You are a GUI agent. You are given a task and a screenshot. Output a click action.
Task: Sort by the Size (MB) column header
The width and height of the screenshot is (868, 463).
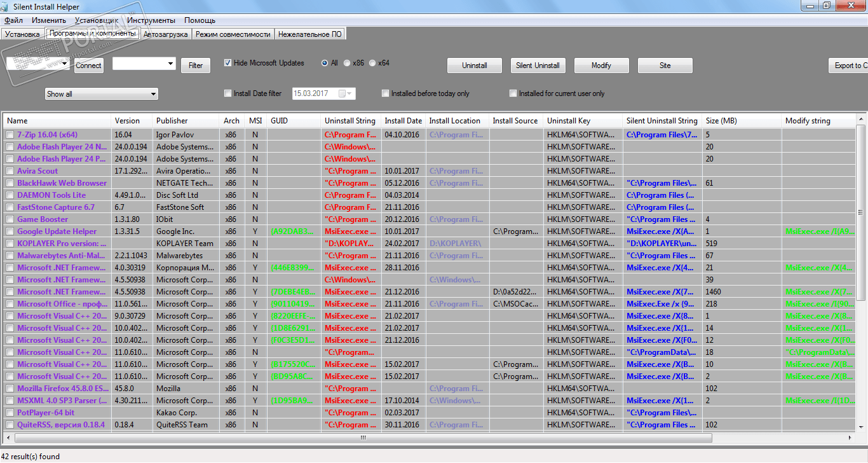(x=742, y=121)
